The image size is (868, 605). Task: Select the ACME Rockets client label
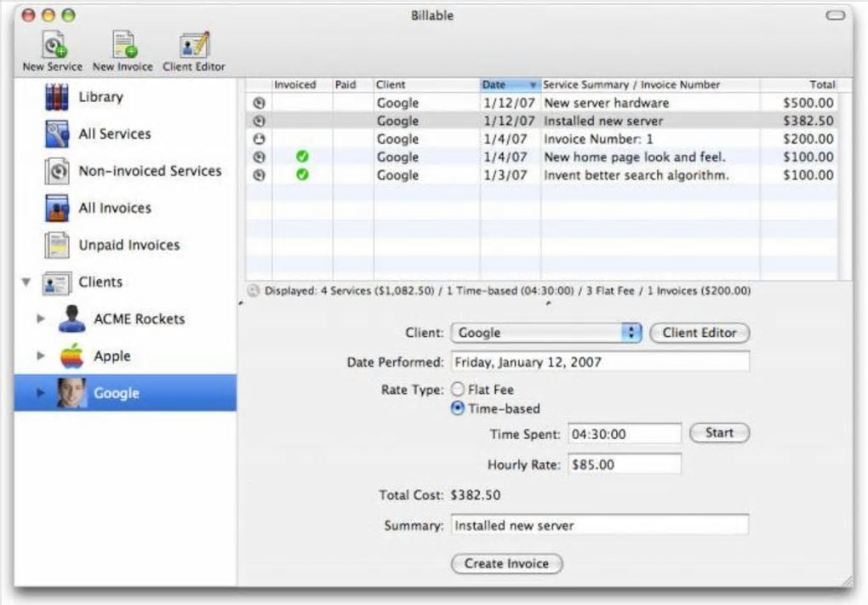click(140, 319)
